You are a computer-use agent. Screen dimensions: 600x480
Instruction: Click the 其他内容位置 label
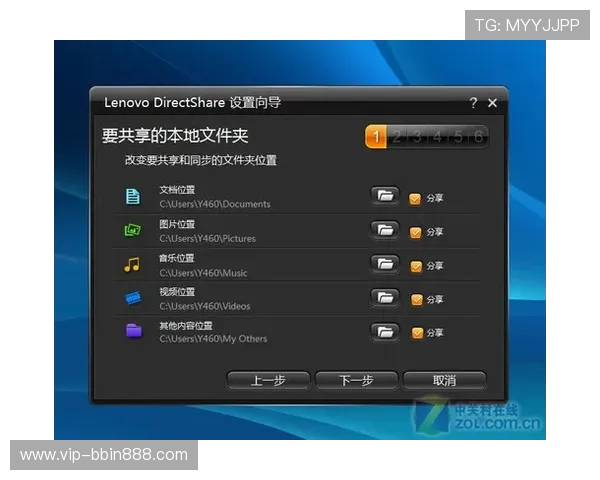pos(186,326)
